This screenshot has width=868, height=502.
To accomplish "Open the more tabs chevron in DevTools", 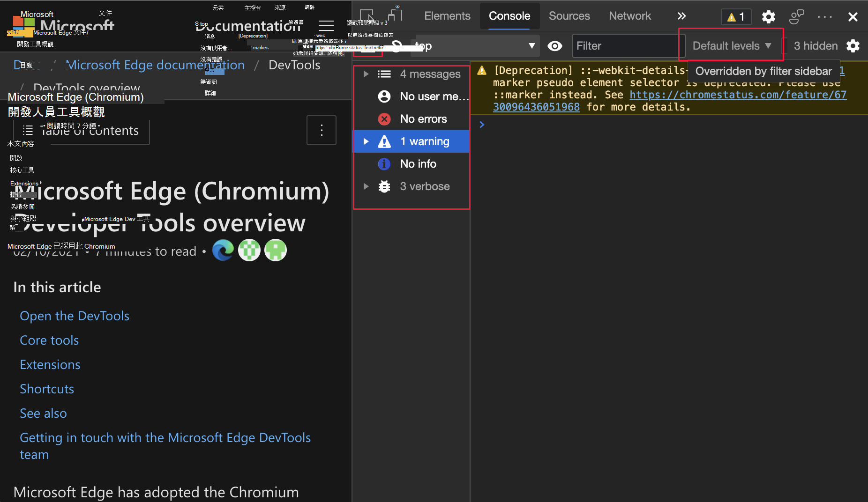I will [681, 16].
